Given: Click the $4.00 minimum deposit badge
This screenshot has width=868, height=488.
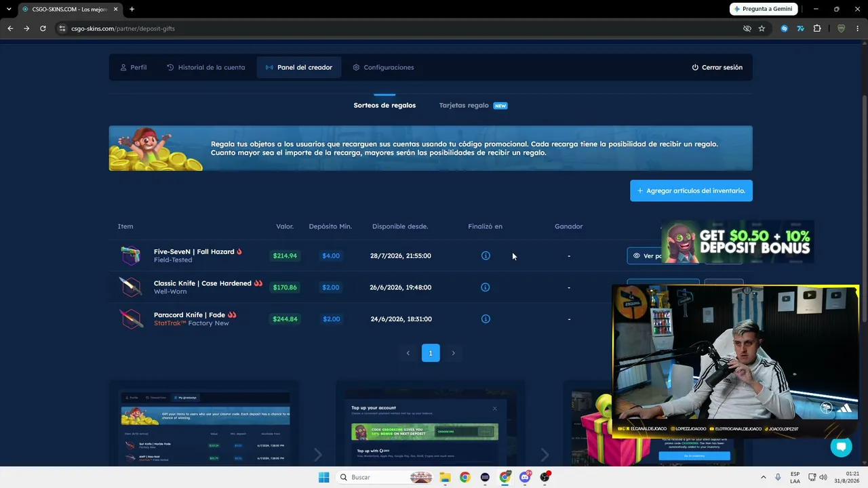Looking at the screenshot, I should pos(331,256).
